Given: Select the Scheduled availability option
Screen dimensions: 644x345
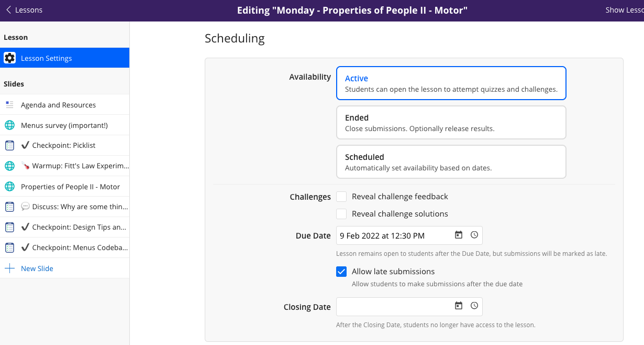Looking at the screenshot, I should pos(451,162).
